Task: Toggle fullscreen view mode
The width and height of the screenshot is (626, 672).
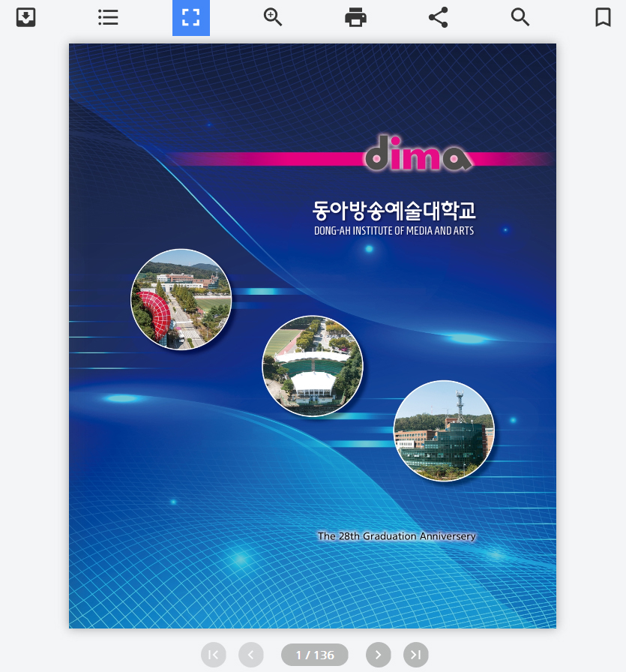Action: click(191, 17)
